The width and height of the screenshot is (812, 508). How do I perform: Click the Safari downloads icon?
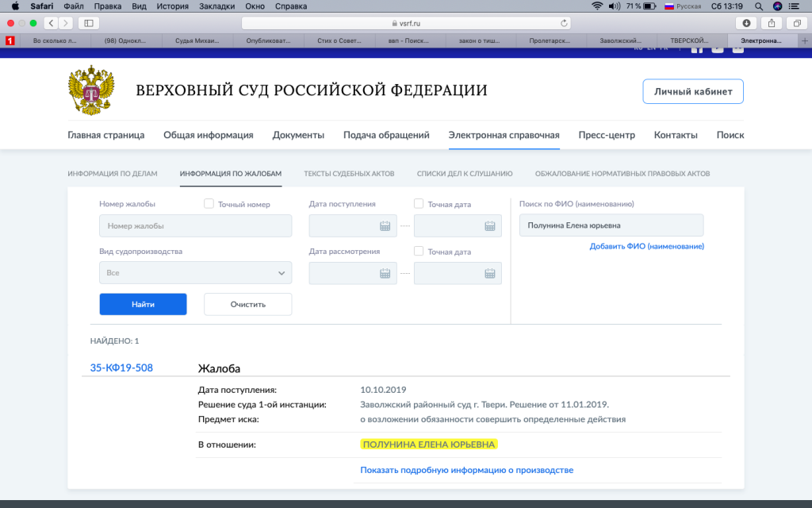click(745, 23)
